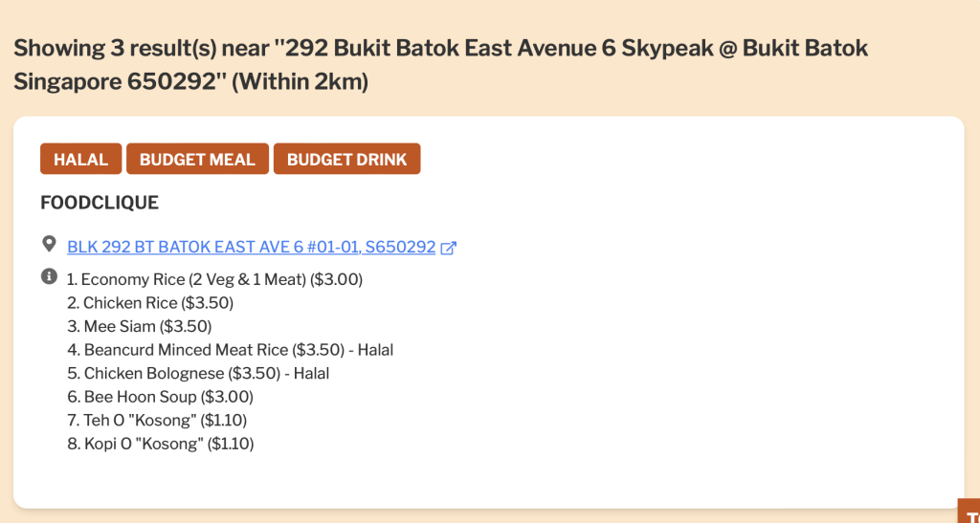Click the info icon beside the menu list
Viewport: 980px width, 523px height.
coord(49,277)
